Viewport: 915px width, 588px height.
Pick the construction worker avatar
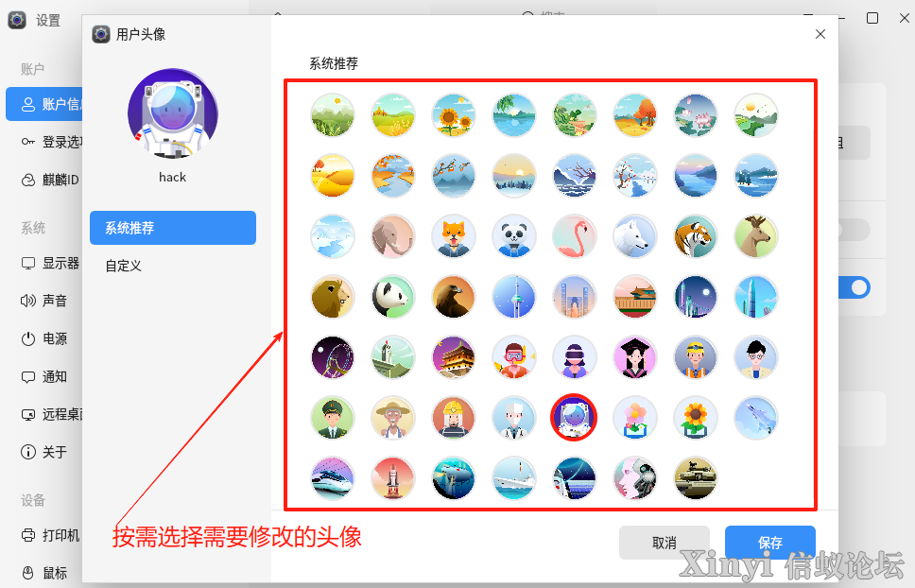696,358
